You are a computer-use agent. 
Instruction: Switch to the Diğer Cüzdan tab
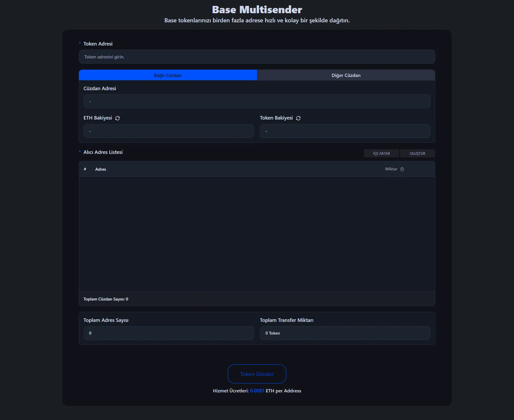coord(346,75)
